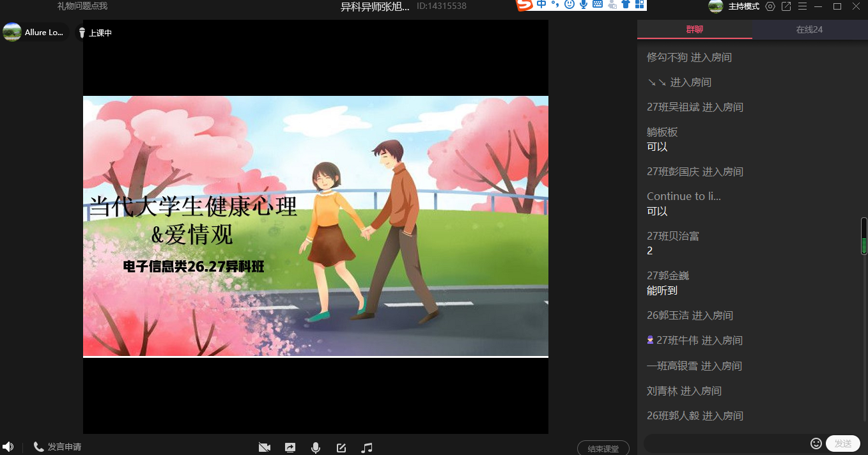Click the pop-out window icon
868x455 pixels.
(786, 6)
